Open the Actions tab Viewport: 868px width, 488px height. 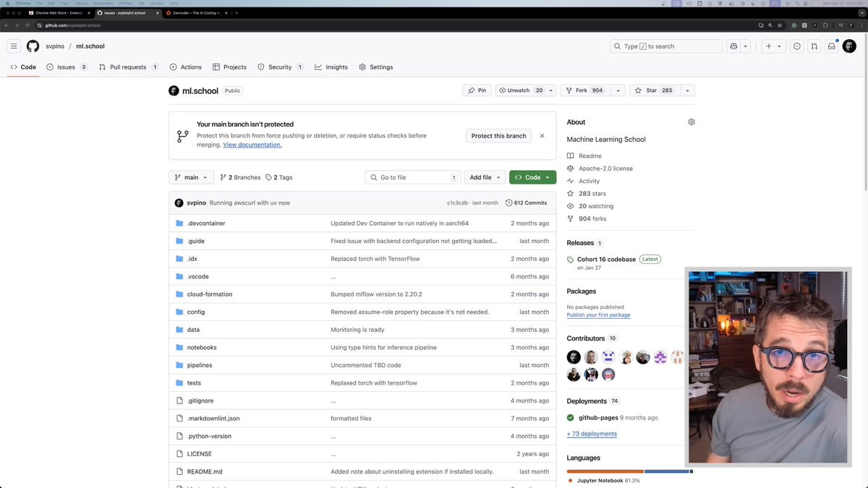186,67
